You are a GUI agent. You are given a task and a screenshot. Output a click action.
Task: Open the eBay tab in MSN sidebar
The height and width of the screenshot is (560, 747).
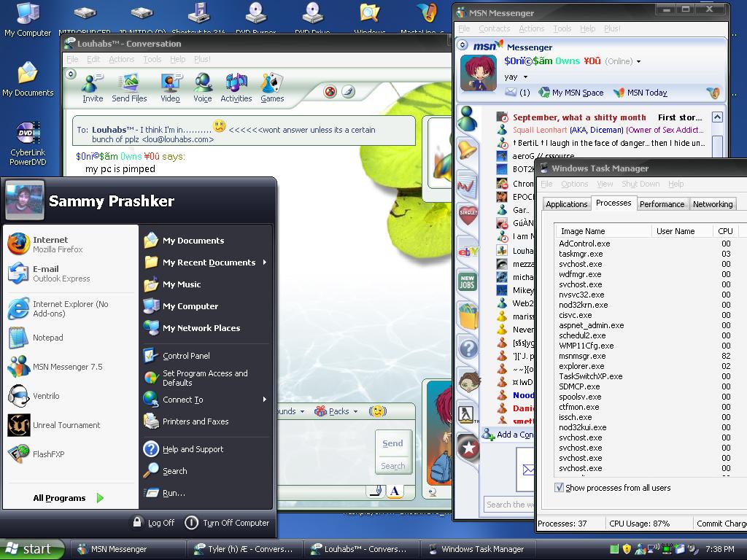(x=468, y=252)
